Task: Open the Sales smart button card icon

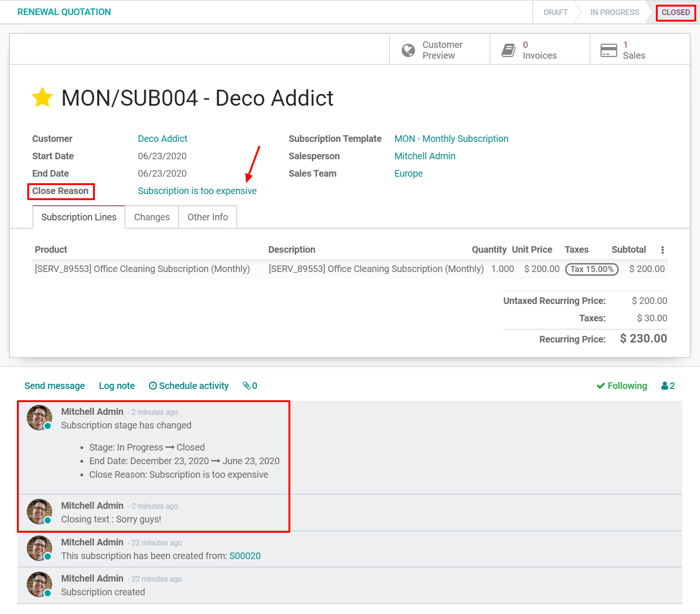Action: (x=609, y=49)
